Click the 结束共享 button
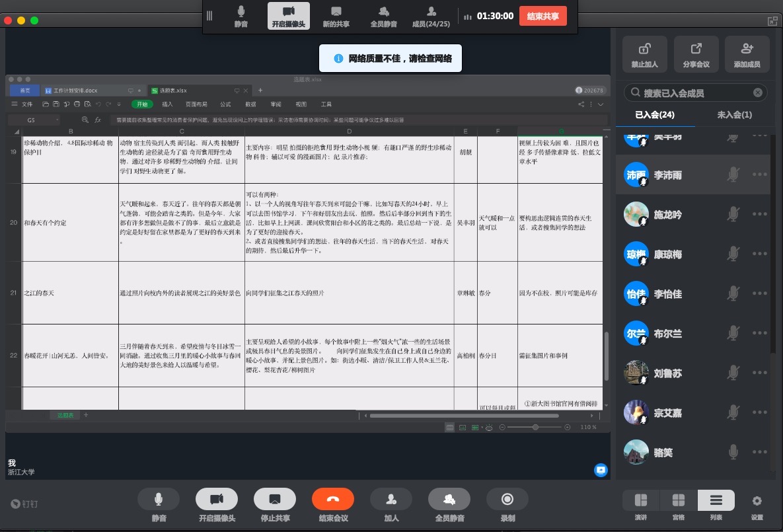This screenshot has height=532, width=783. pyautogui.click(x=542, y=17)
